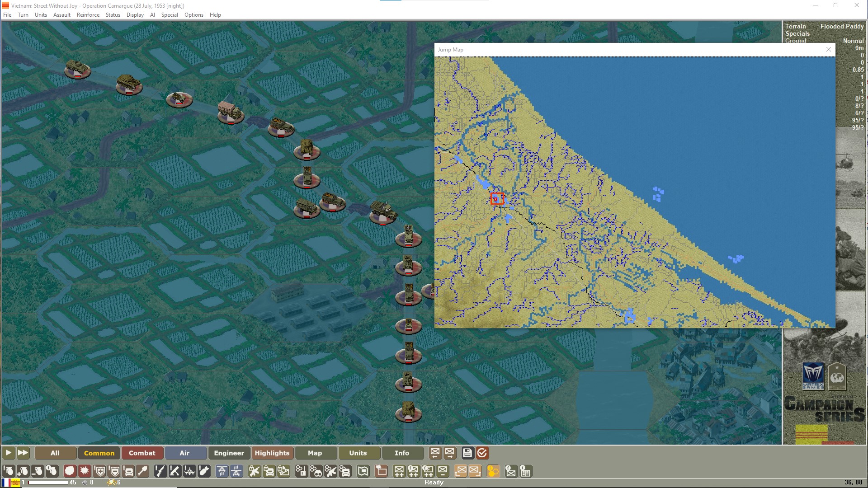Switch to the Map toolbar tab
868x488 pixels.
tap(315, 453)
